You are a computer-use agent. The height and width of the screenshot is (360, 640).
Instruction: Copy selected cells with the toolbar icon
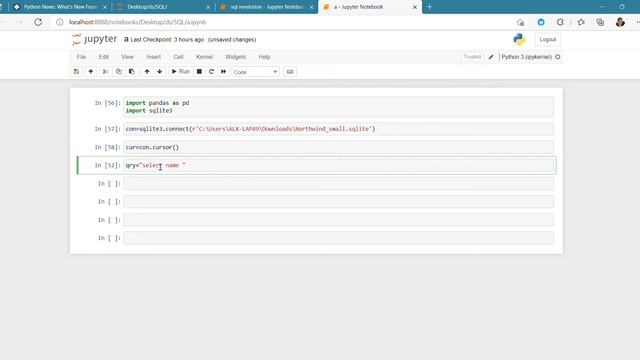click(119, 71)
